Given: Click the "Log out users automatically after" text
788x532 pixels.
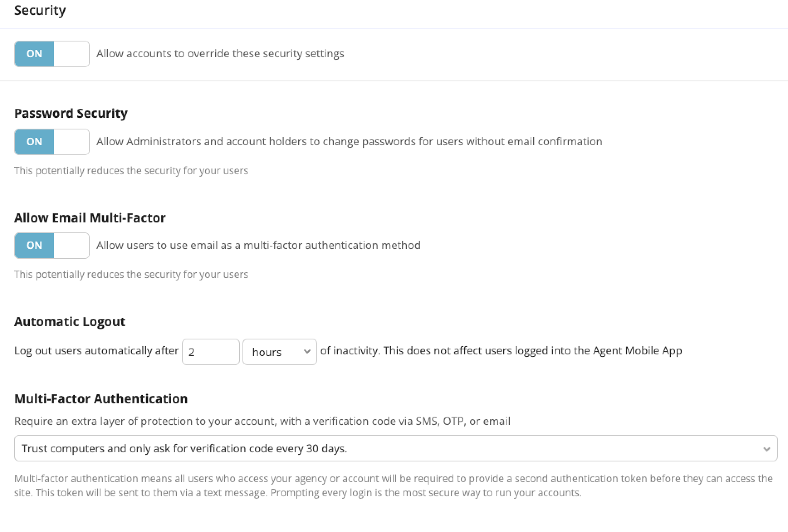Looking at the screenshot, I should click(x=96, y=351).
